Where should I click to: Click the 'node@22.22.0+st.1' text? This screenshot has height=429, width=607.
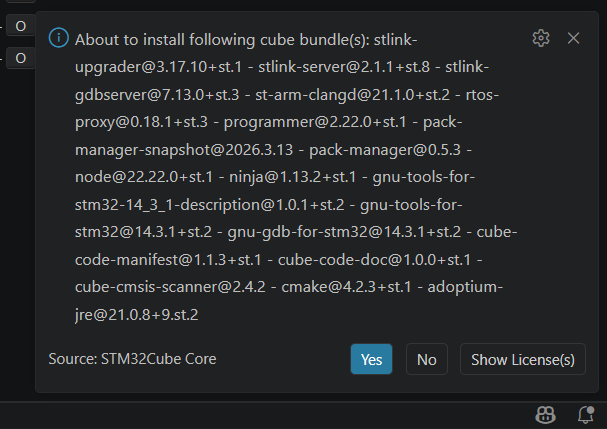(144, 177)
